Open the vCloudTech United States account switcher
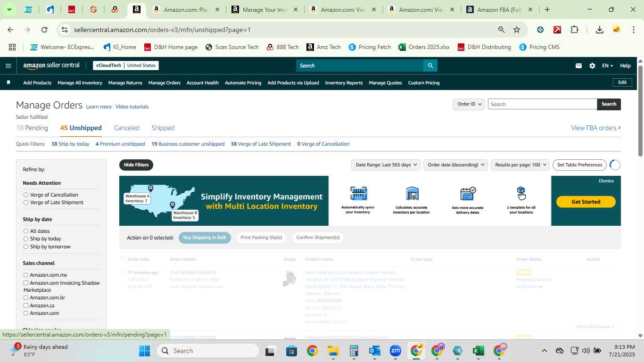Screen dimensions: 644x362 pos(126,66)
